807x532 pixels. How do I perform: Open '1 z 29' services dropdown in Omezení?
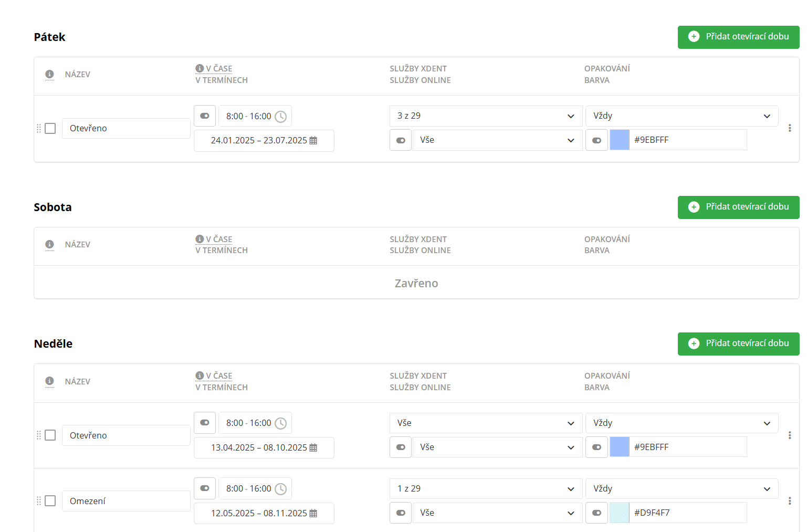coord(486,488)
